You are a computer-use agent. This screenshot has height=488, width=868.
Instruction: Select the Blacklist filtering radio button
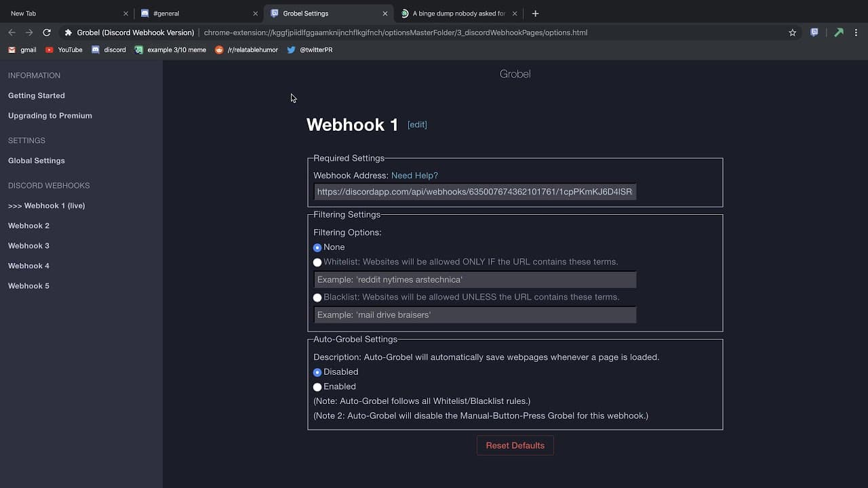(317, 298)
